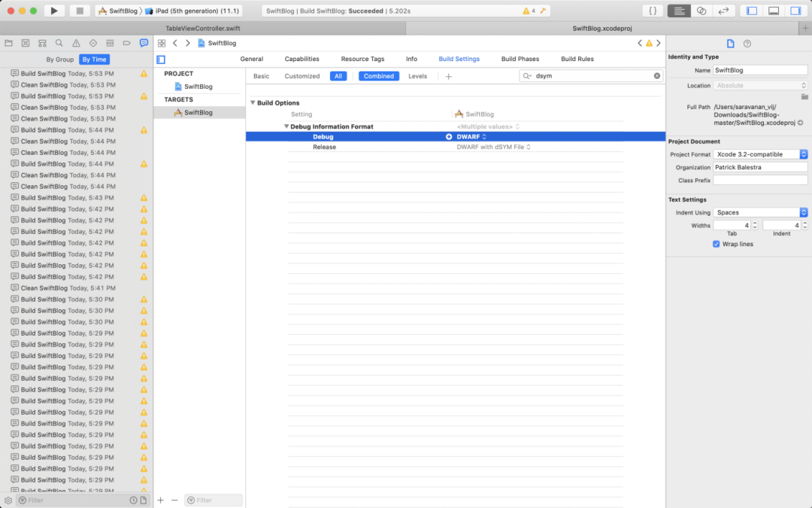Switch to the Standard editor icon

point(679,11)
